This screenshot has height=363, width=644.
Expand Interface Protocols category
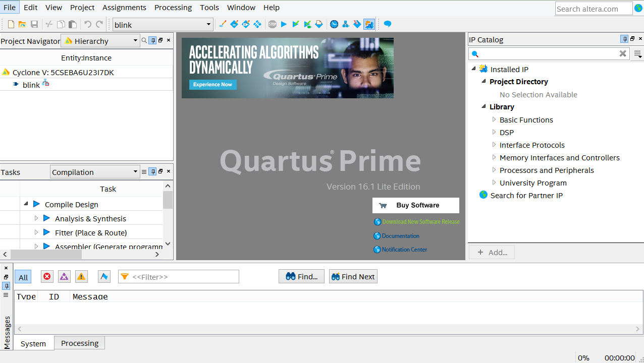(x=494, y=145)
